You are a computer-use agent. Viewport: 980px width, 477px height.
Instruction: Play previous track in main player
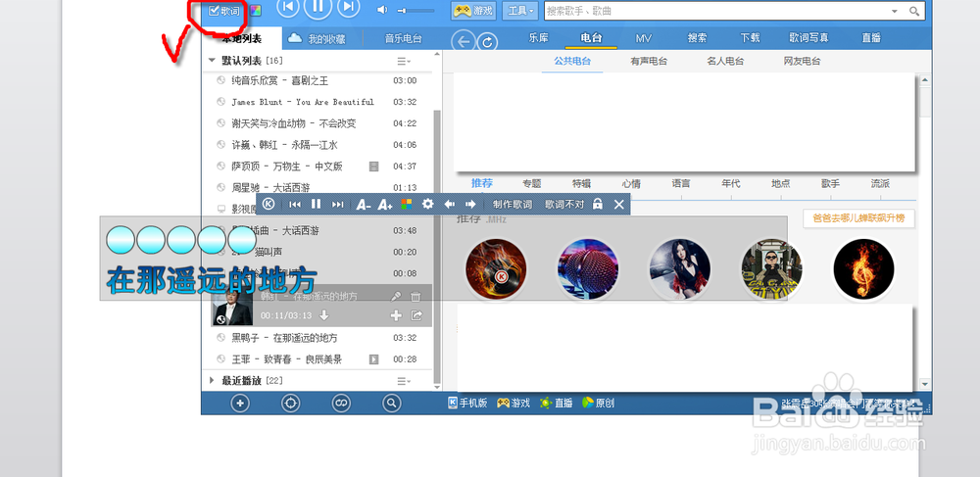tap(287, 8)
